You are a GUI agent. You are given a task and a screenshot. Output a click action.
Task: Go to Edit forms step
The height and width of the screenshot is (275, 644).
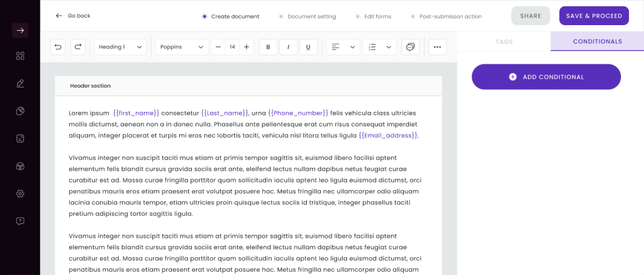click(x=373, y=16)
